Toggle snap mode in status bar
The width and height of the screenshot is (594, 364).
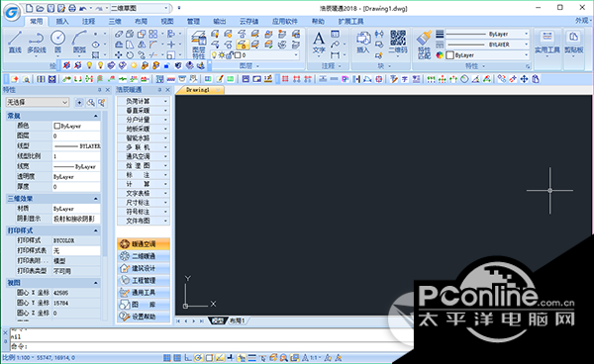click(166, 357)
